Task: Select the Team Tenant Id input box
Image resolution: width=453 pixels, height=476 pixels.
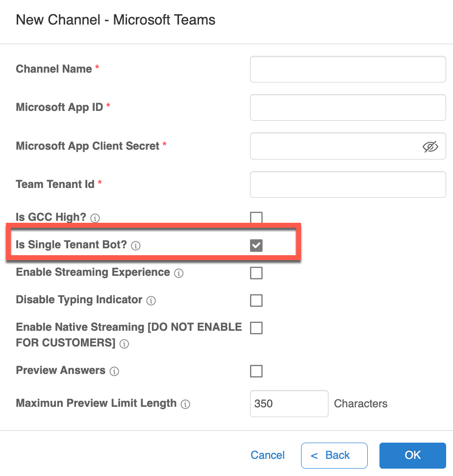Action: (x=348, y=185)
